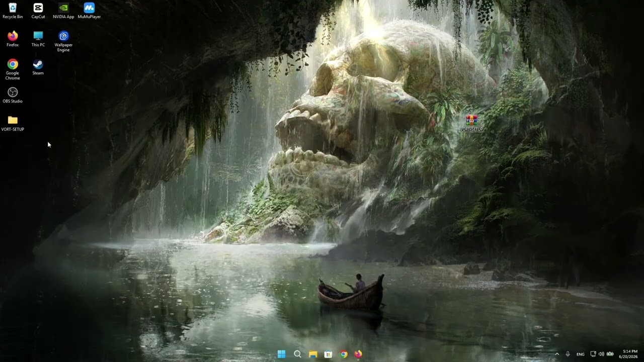Select the Google Chrome desktop shortcut
The width and height of the screenshot is (644, 362).
tap(13, 69)
